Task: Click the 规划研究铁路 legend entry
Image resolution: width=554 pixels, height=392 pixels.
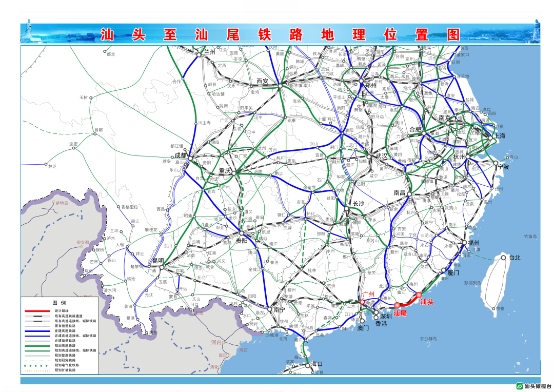Action: (65, 360)
